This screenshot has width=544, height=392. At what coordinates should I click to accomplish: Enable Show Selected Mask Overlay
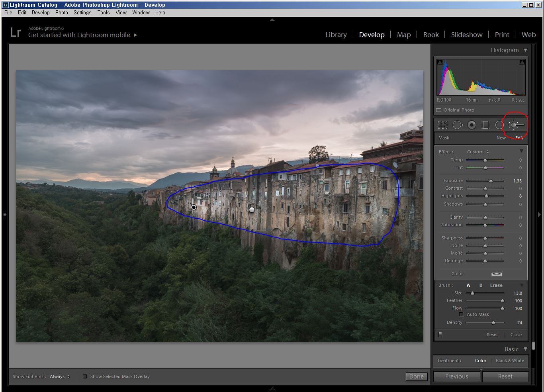pos(85,376)
